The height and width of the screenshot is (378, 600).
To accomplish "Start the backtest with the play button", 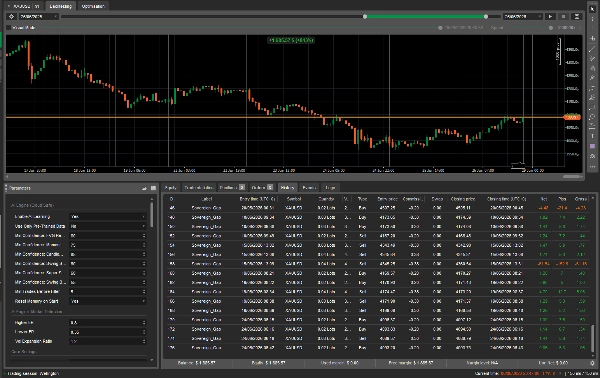I will 550,16.
